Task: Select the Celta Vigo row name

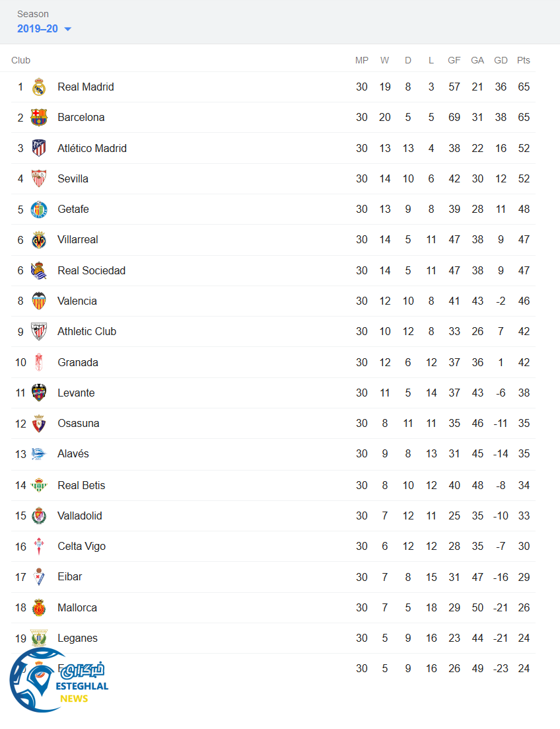Action: [x=81, y=546]
